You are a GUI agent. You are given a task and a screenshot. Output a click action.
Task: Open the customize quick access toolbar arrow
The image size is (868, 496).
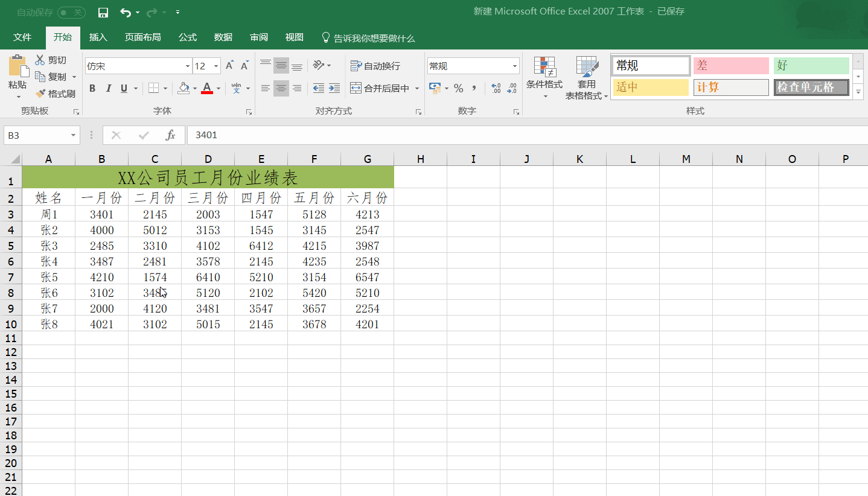click(177, 12)
